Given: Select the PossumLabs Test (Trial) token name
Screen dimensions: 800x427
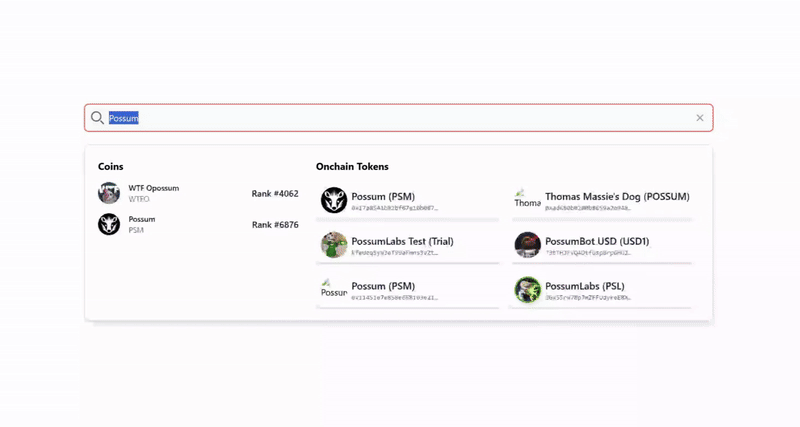Looking at the screenshot, I should coord(402,241).
